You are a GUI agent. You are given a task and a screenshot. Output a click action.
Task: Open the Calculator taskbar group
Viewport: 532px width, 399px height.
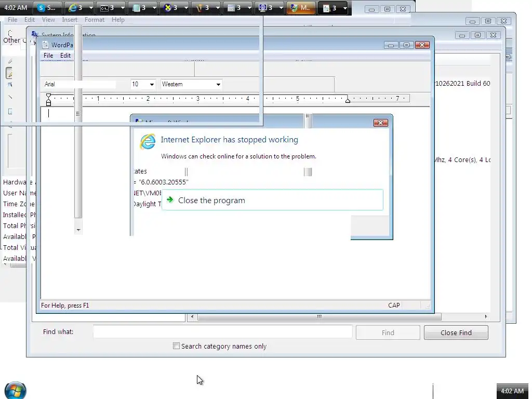pos(237,8)
